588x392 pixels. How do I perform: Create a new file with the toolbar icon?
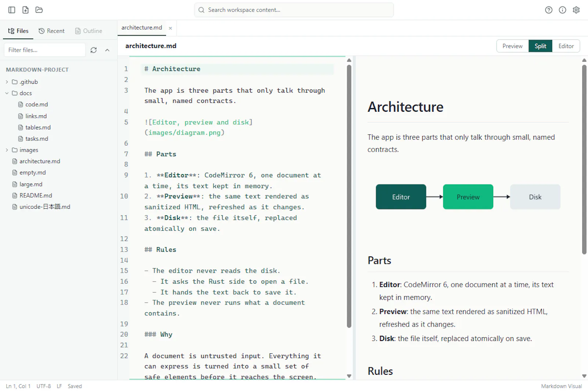click(x=25, y=10)
